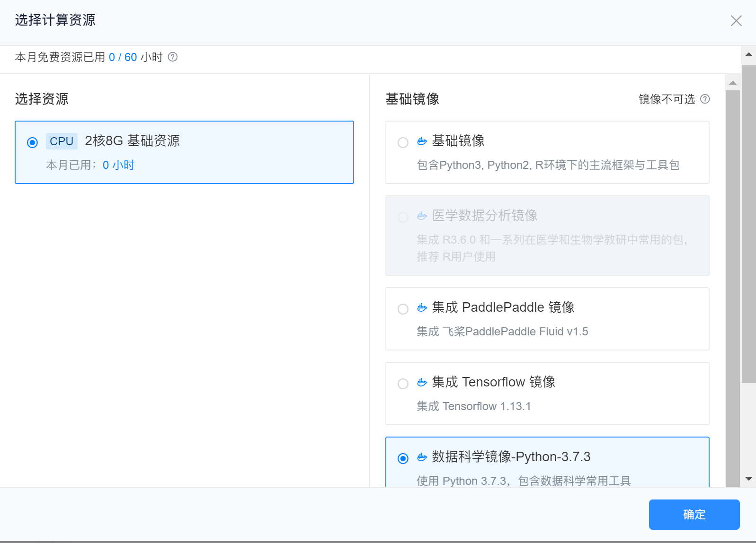Select the 集成 Tensorflow 镜像 radio

coord(403,384)
